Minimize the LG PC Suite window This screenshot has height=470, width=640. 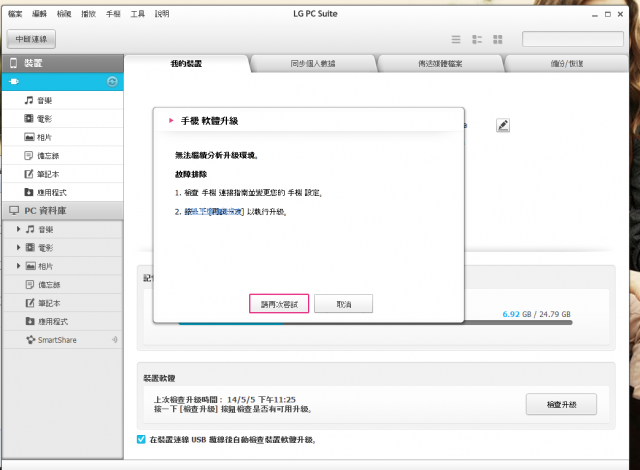(x=595, y=14)
